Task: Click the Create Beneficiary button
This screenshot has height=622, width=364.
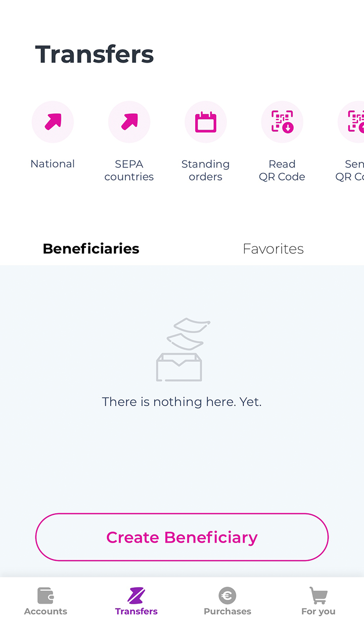Action: [x=182, y=537]
